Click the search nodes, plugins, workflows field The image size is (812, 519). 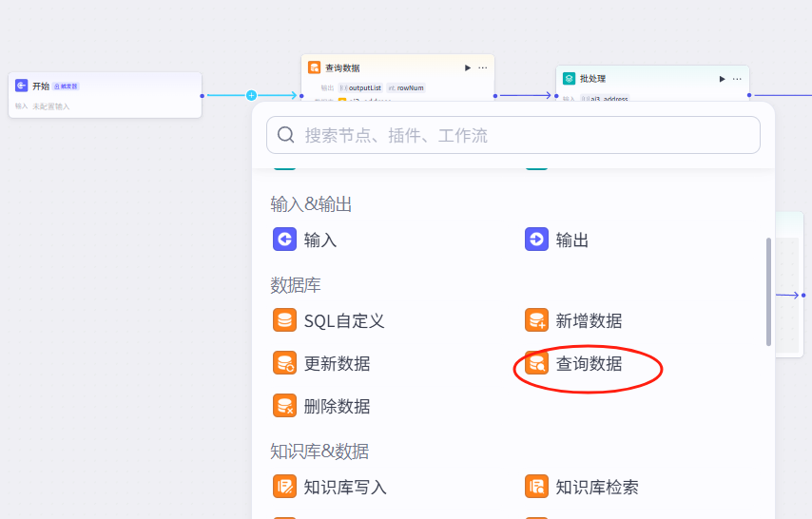(513, 135)
